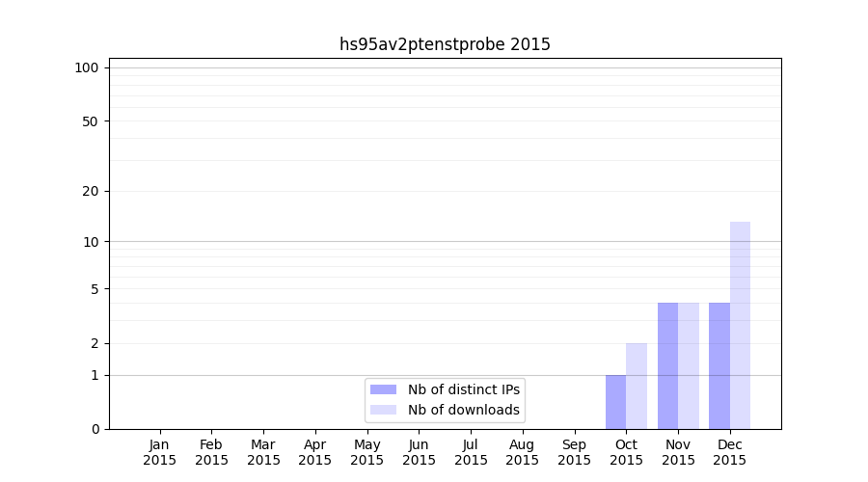The width and height of the screenshot is (868, 482).
Task: Click the 0 tick on y-axis
Action: (95, 429)
